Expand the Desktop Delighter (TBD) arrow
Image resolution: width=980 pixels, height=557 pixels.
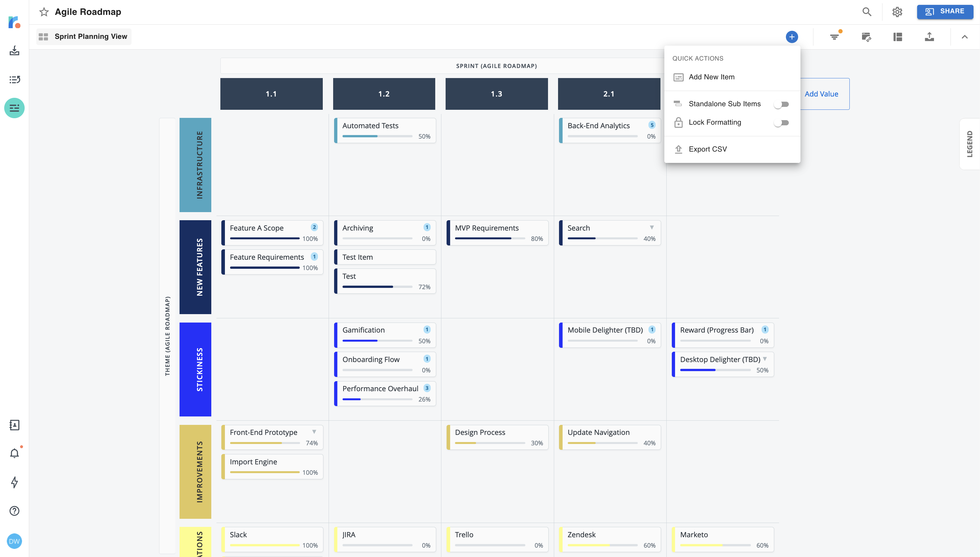[x=764, y=359]
